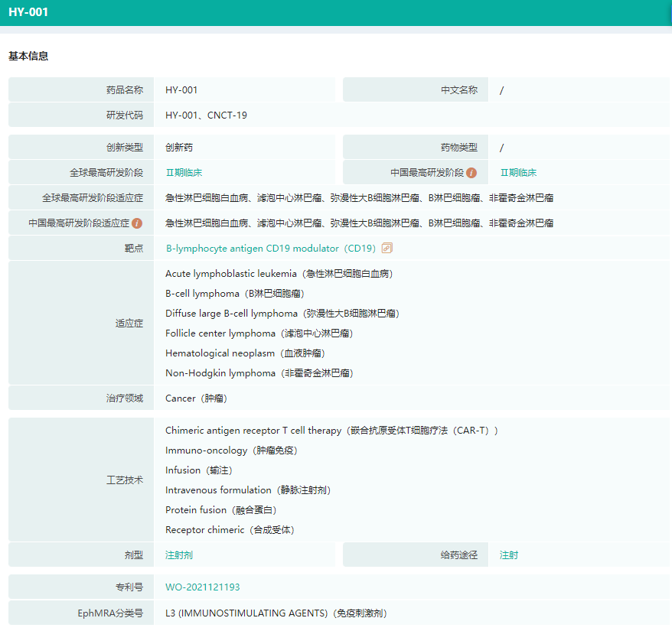Click the icon after the CD19 target link
This screenshot has width=672, height=631.
tap(387, 249)
